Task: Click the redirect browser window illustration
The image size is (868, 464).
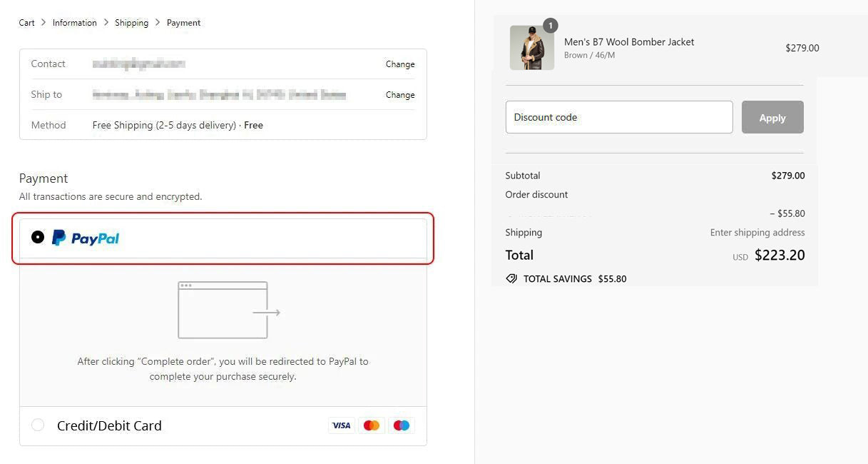Action: [x=228, y=311]
